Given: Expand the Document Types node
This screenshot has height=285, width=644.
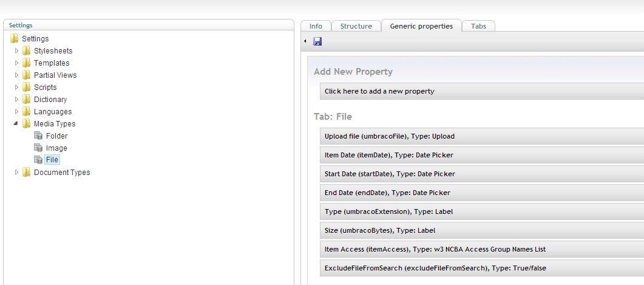Looking at the screenshot, I should (x=17, y=173).
